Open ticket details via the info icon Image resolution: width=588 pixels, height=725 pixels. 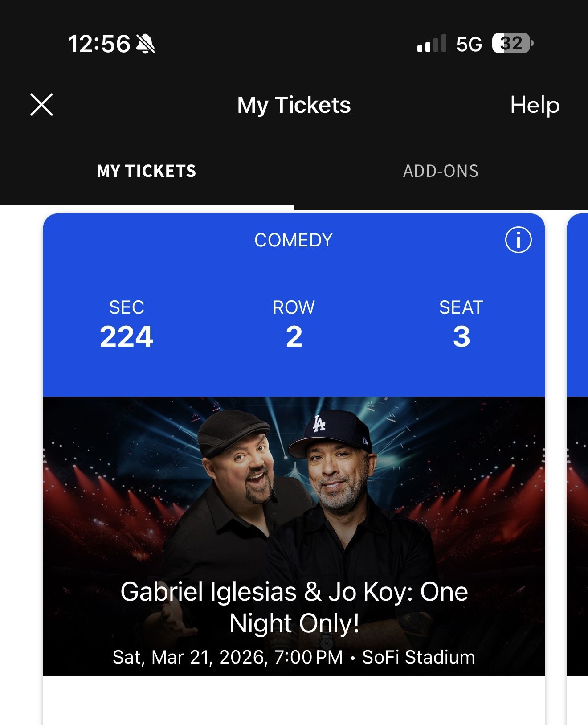tap(519, 239)
